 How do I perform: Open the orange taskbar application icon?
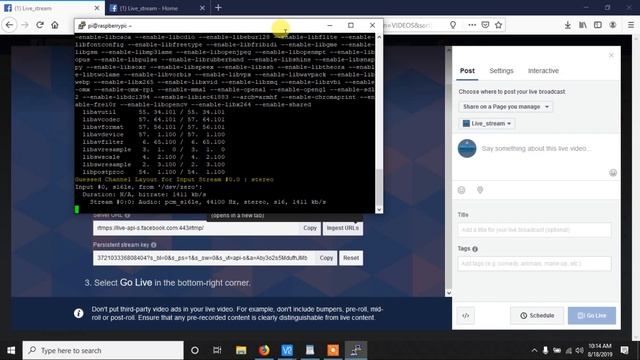333,350
